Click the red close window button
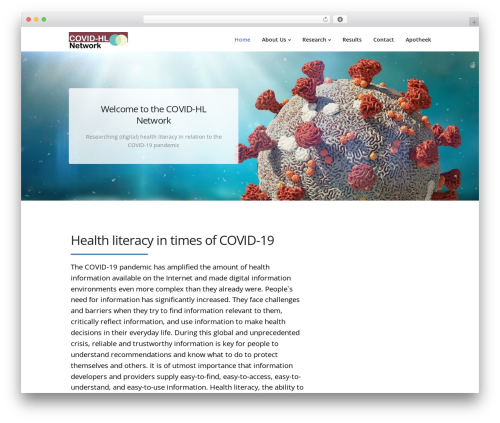Viewport: 500px width, 423px height. [29, 20]
